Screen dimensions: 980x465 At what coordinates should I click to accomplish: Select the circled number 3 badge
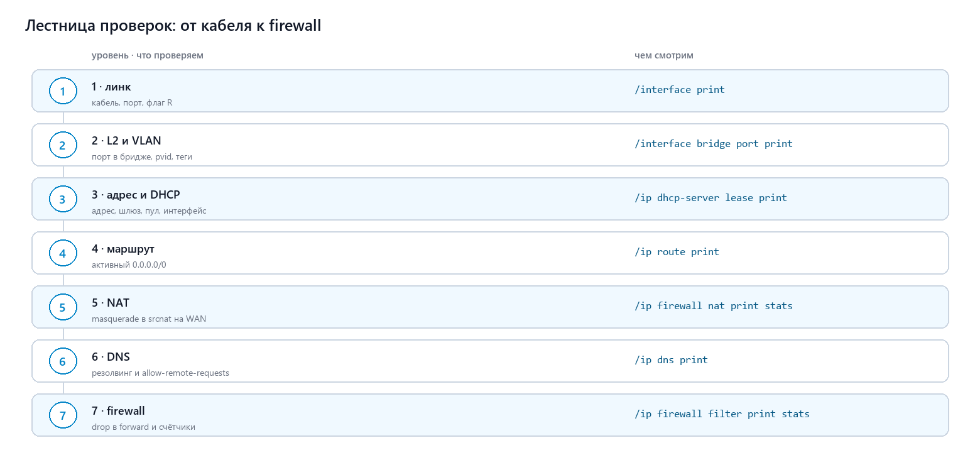62,199
